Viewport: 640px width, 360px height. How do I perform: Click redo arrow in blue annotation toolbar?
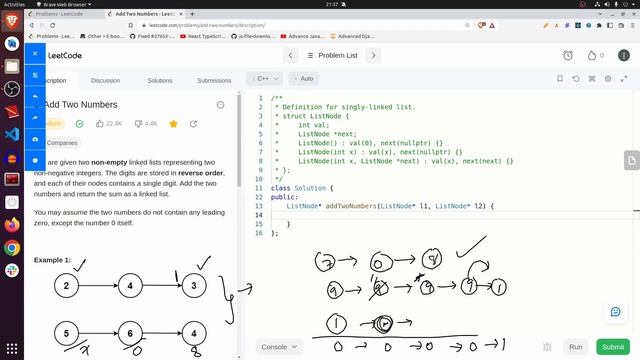pyautogui.click(x=35, y=118)
